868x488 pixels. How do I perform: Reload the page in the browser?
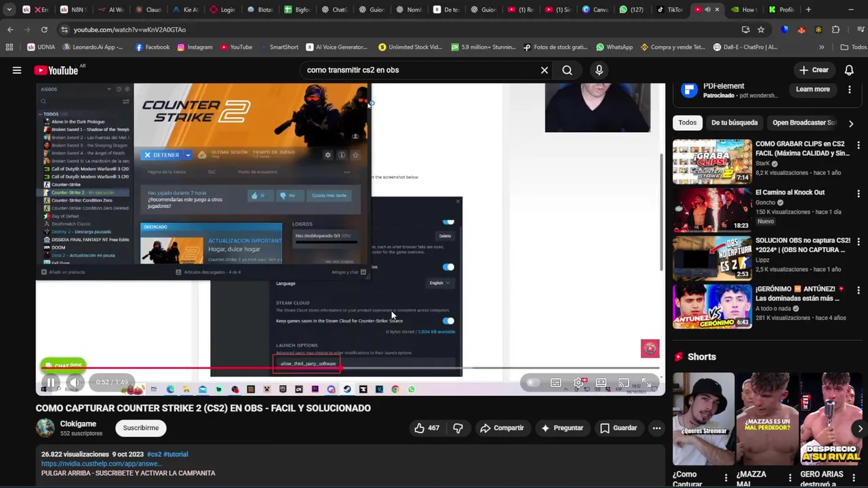click(44, 30)
